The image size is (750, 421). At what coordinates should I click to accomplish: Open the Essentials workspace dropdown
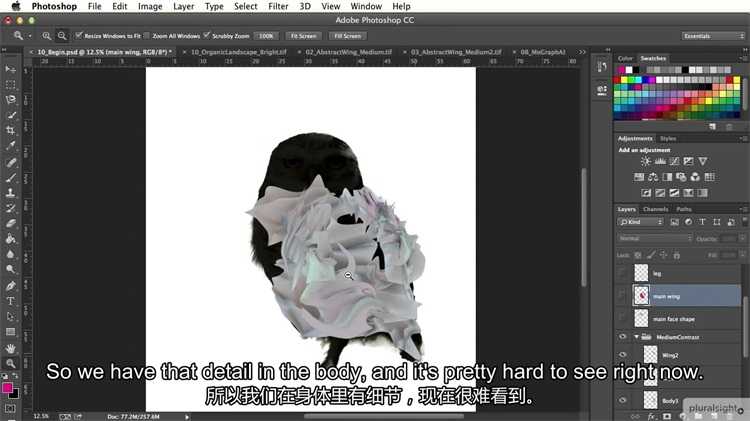point(713,36)
